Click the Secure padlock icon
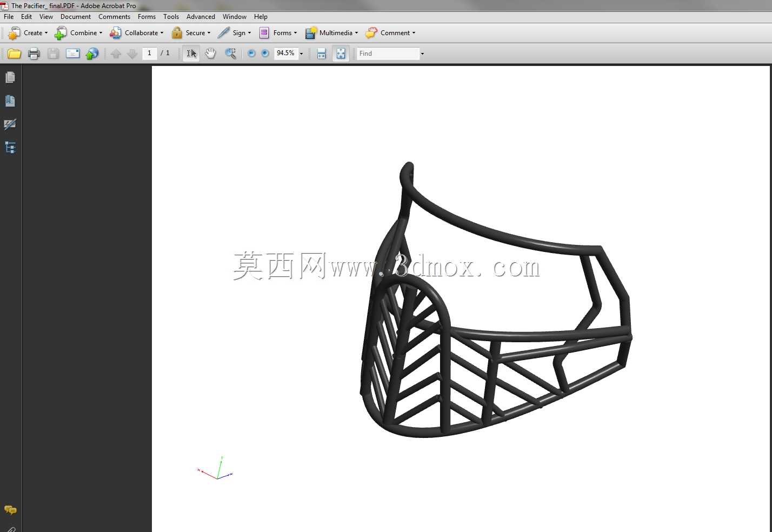The width and height of the screenshot is (772, 532). (x=177, y=33)
